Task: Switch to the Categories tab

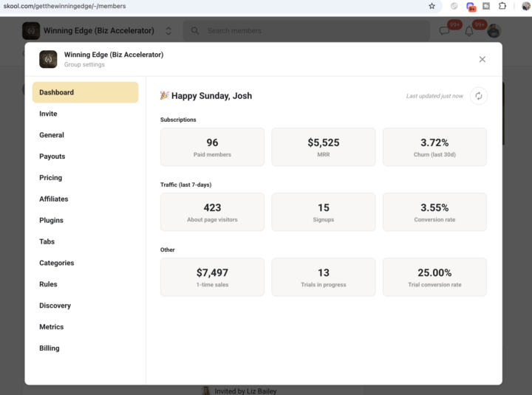Action: point(85,263)
